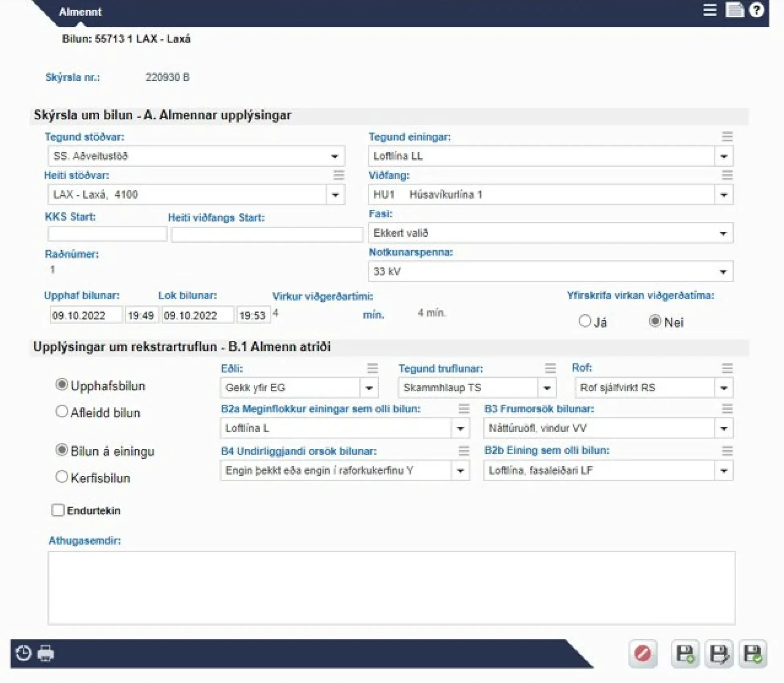This screenshot has height=683, width=784.
Task: Click the history clock icon
Action: pos(23,653)
